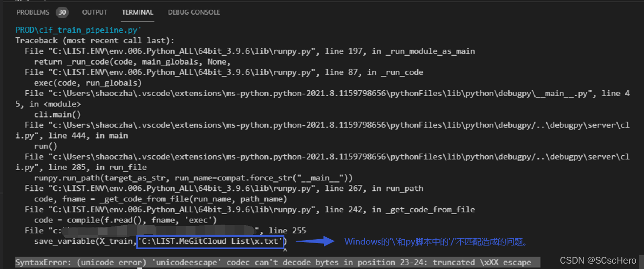
Task: Switch to the DEBUG CONSOLE tab
Action: [194, 12]
